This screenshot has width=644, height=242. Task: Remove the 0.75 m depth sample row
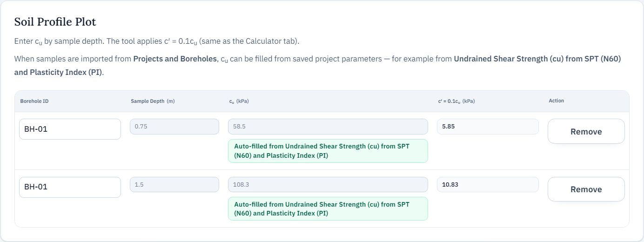point(586,132)
